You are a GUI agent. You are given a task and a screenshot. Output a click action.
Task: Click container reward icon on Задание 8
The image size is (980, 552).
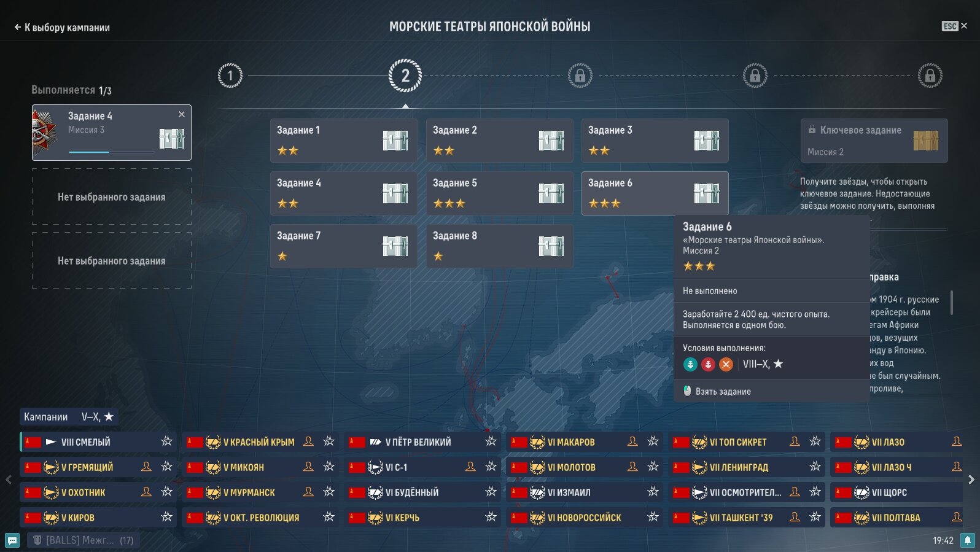551,246
